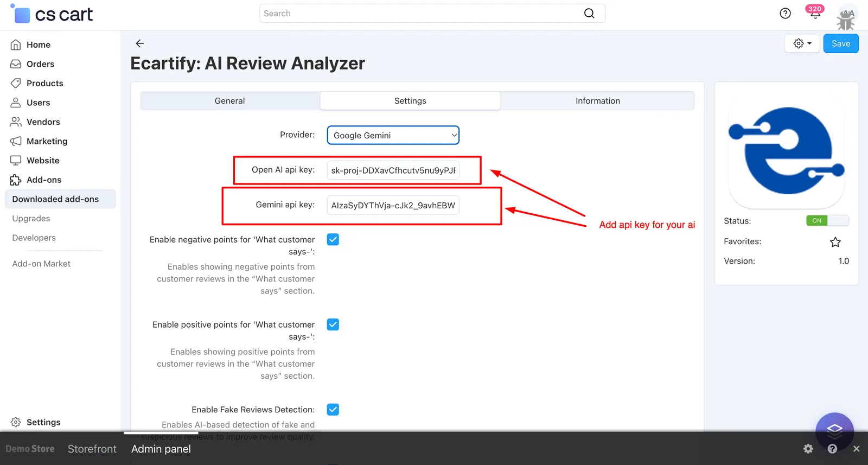
Task: Click the Gemini api key field
Action: click(393, 205)
